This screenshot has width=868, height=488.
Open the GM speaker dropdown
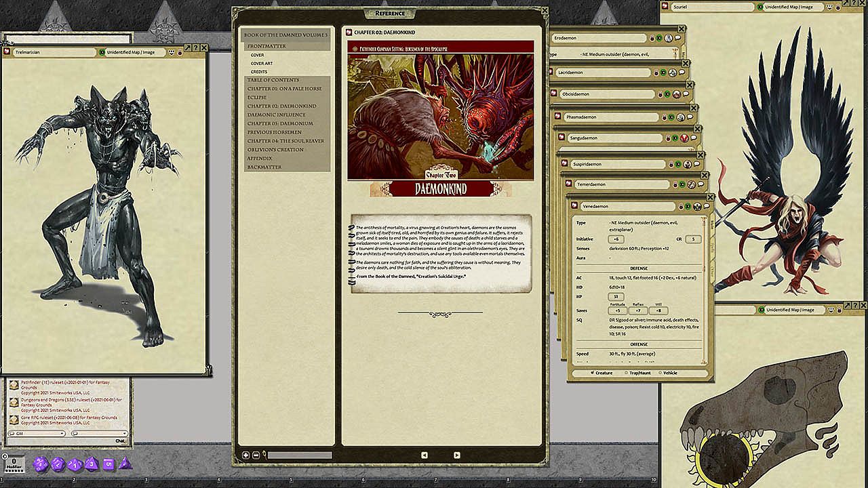37,433
